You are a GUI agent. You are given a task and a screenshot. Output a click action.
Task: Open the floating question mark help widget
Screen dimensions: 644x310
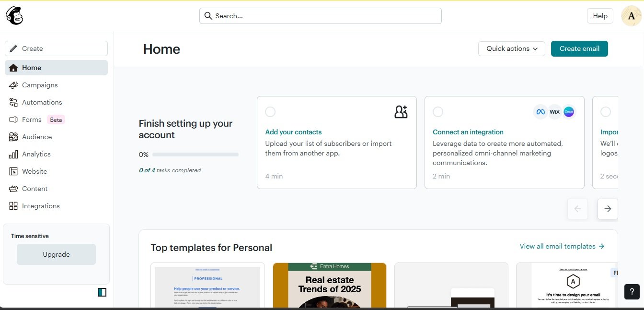[632, 291]
